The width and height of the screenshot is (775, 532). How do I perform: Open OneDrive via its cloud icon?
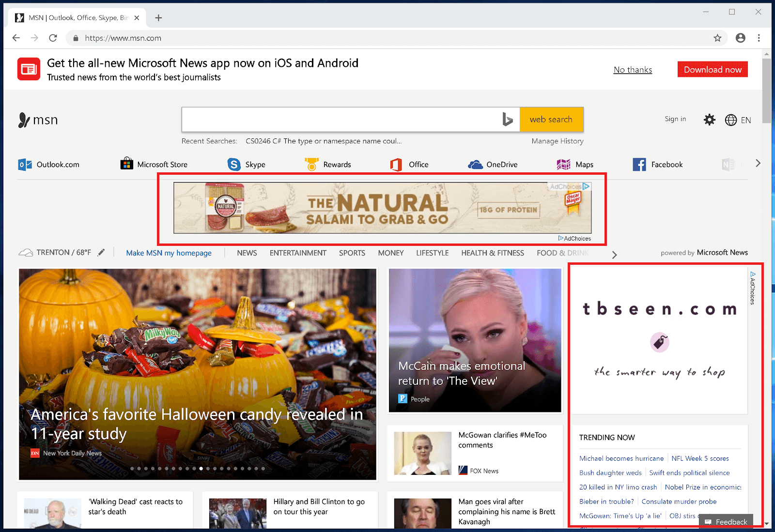tap(476, 164)
